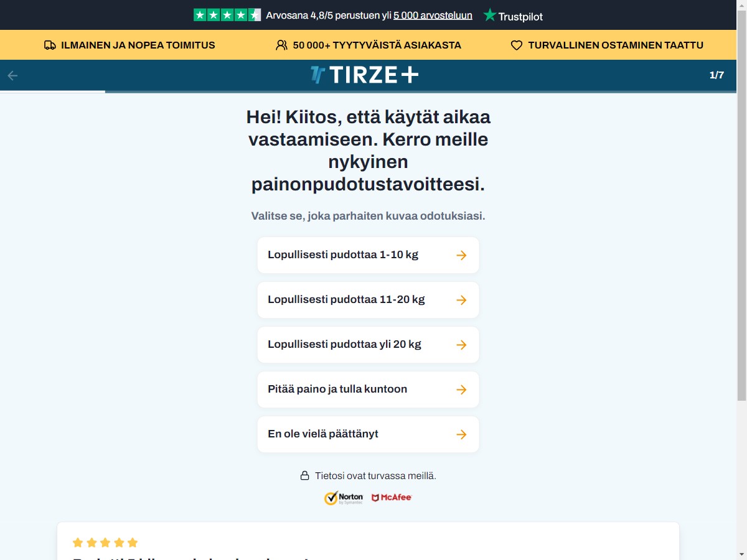Click the Norton security badge
Image resolution: width=747 pixels, height=560 pixels.
(344, 498)
